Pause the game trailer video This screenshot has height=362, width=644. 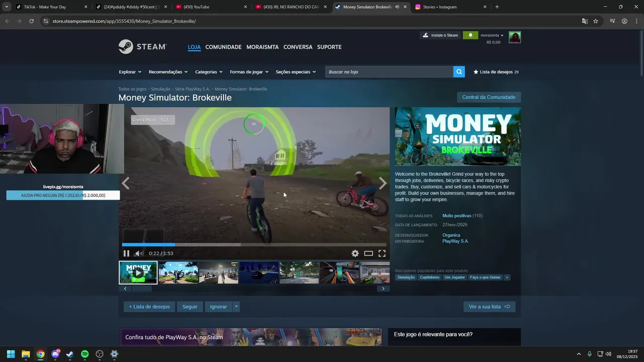pos(126,253)
